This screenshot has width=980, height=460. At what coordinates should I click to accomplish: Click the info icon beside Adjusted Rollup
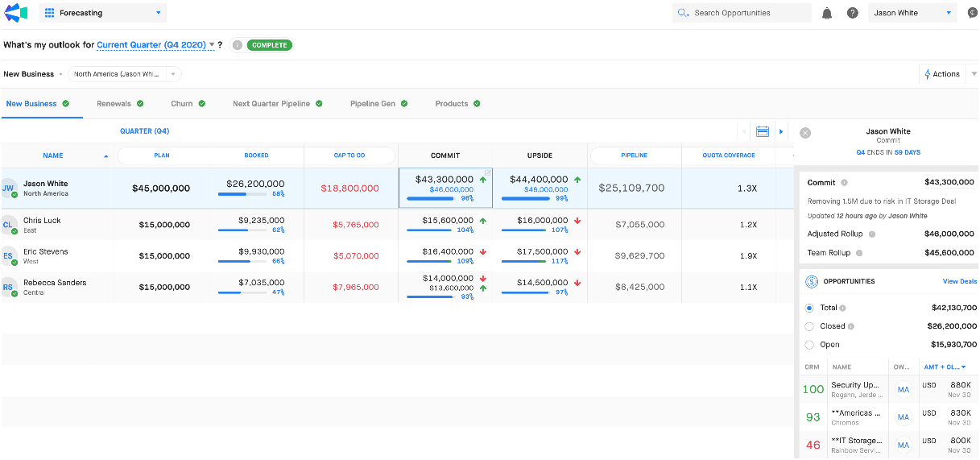(x=872, y=234)
